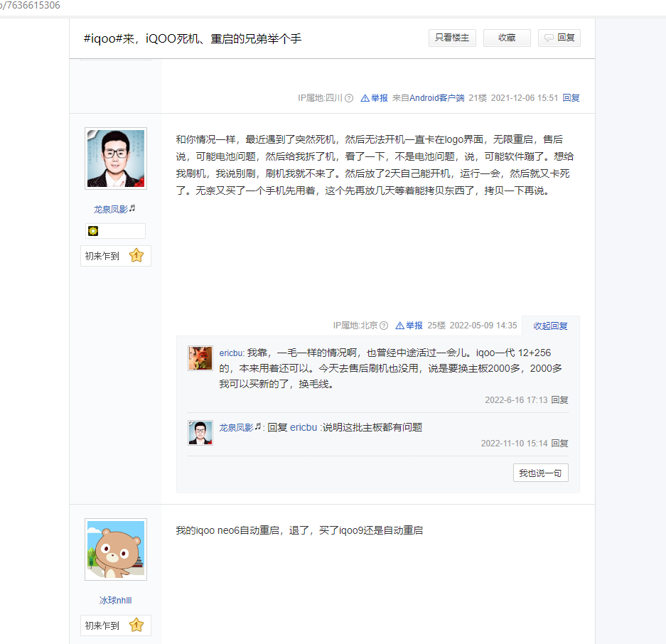Image resolution: width=666 pixels, height=644 pixels.
Task: Click the IP属地:北京 help question icon
Action: click(x=384, y=326)
